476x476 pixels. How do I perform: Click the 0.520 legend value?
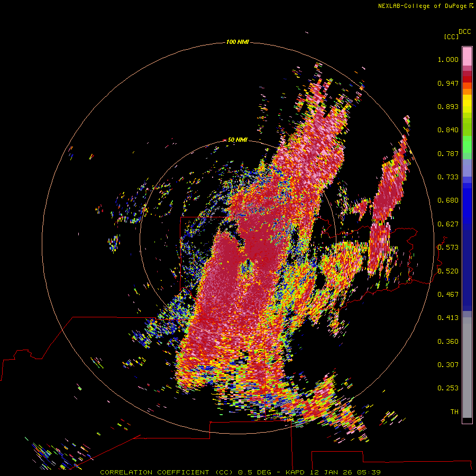click(x=448, y=271)
